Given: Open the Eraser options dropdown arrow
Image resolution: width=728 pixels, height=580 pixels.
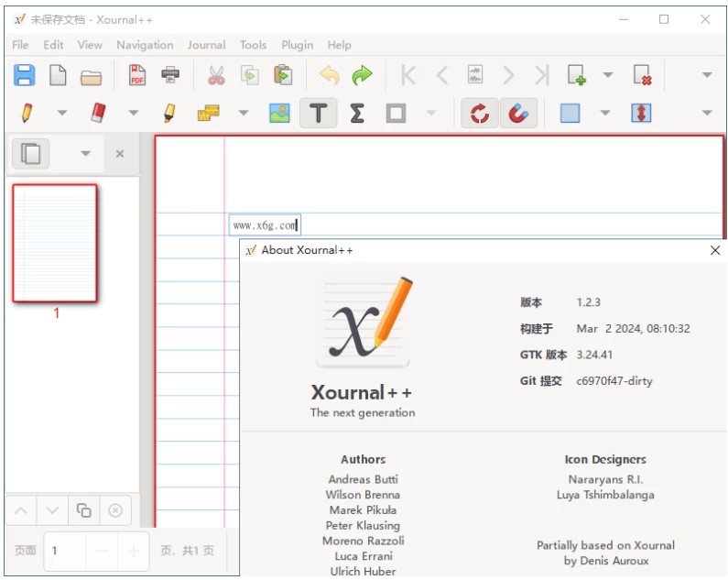Looking at the screenshot, I should click(134, 113).
